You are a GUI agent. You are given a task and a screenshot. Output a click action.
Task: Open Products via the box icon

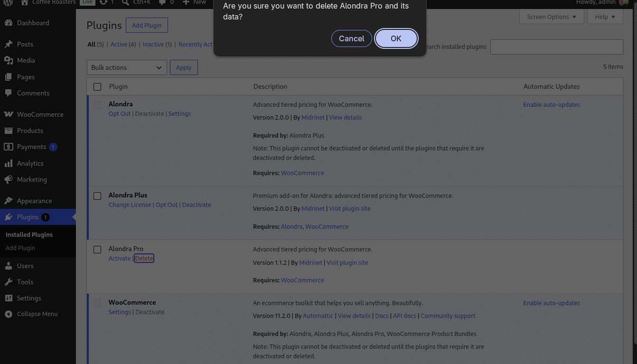[x=9, y=131]
